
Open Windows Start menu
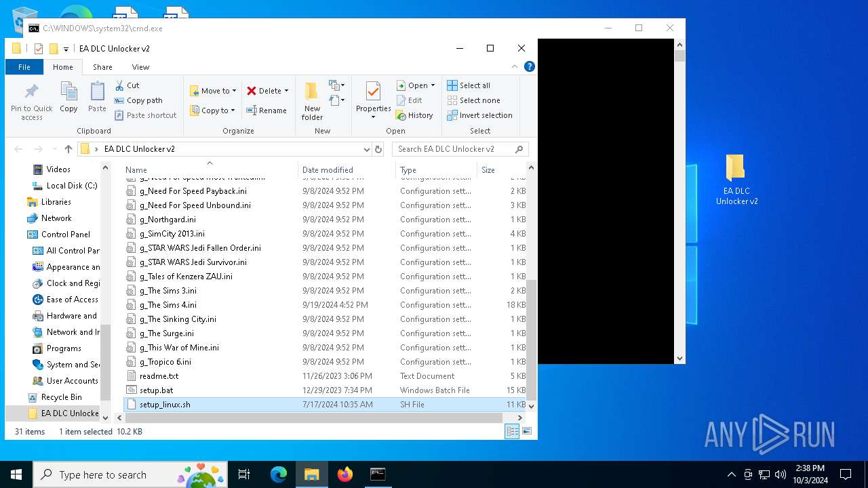pyautogui.click(x=16, y=474)
